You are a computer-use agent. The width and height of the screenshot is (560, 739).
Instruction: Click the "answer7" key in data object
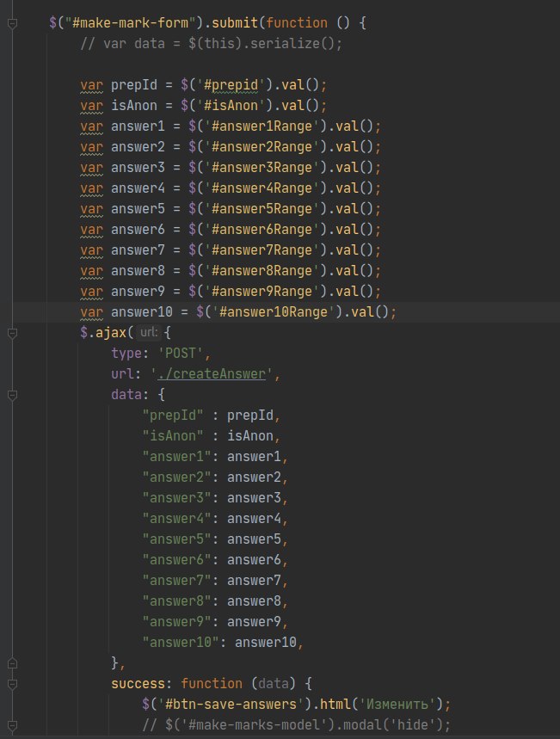point(176,581)
